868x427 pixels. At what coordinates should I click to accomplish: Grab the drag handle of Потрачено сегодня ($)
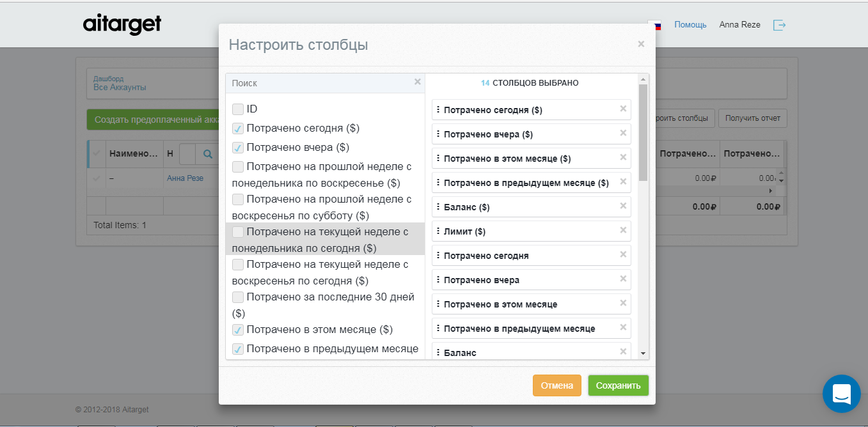pos(438,109)
